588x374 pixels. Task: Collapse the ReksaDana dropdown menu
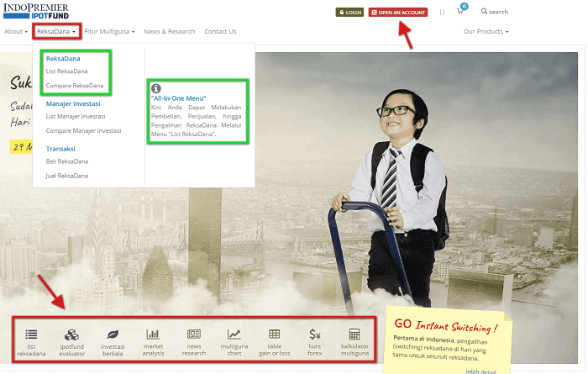click(57, 32)
